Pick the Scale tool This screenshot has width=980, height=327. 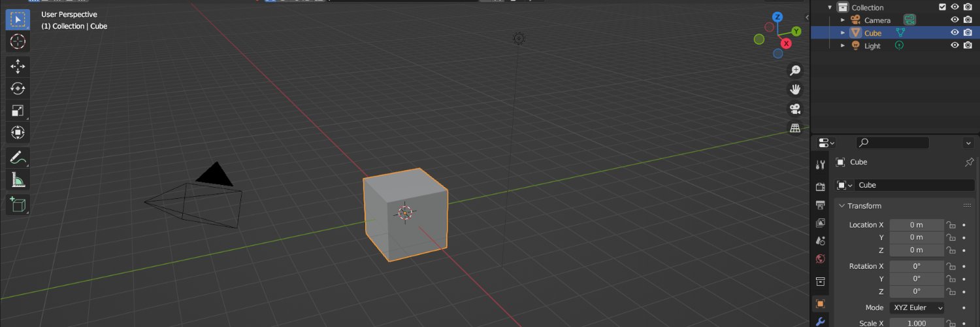[18, 111]
